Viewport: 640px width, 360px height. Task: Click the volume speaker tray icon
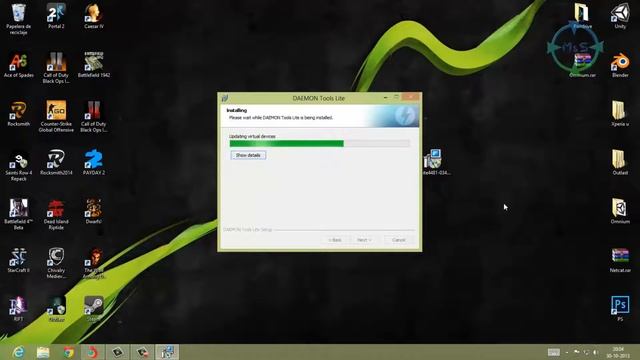(596, 352)
